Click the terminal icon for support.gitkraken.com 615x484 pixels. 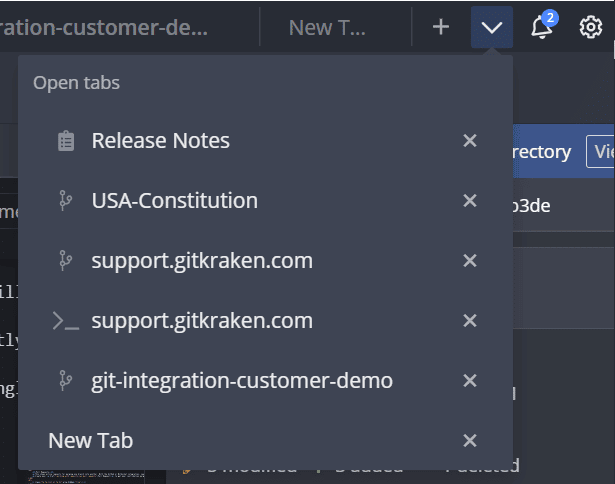(x=66, y=321)
